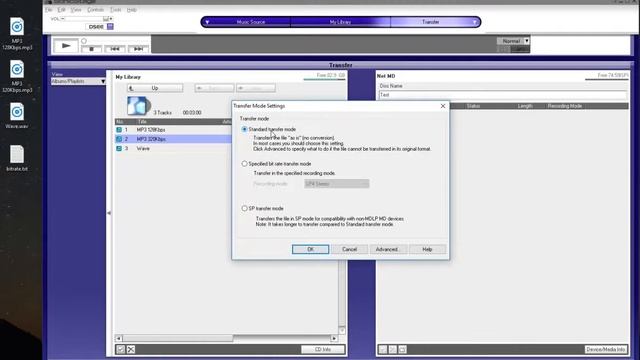Viewport: 640px width, 360px height.
Task: Open the Help menu
Action: 131,10
